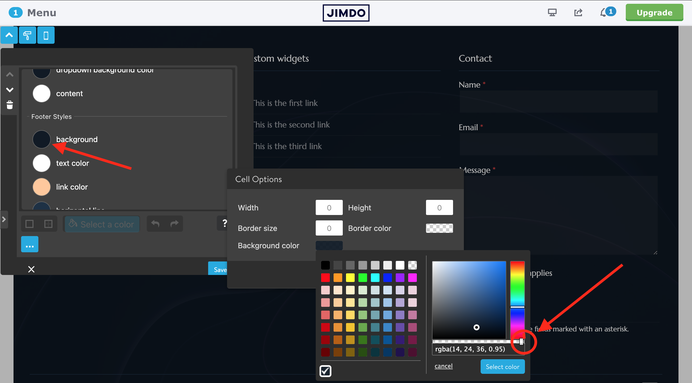Screen dimensions: 692x383
Task: Click the vertical hue slider
Action: pos(517,300)
